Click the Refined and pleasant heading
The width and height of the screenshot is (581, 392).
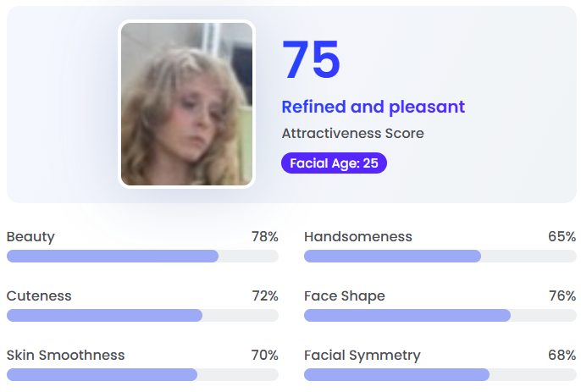pos(373,108)
